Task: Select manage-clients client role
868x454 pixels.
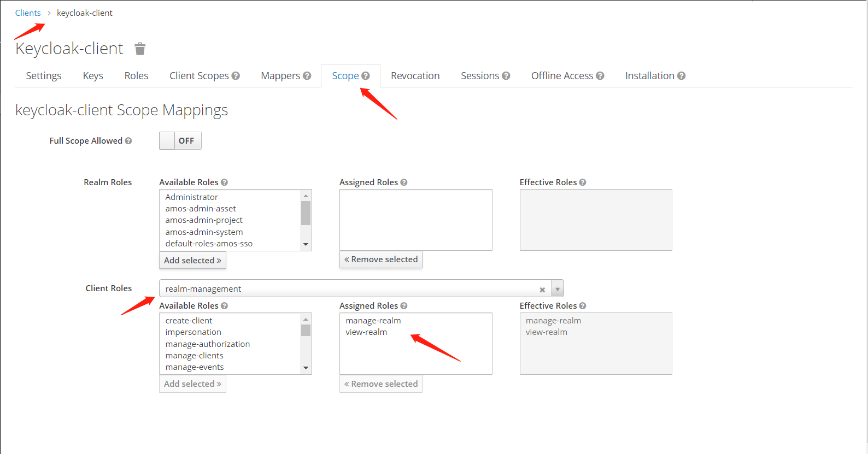Action: point(194,356)
